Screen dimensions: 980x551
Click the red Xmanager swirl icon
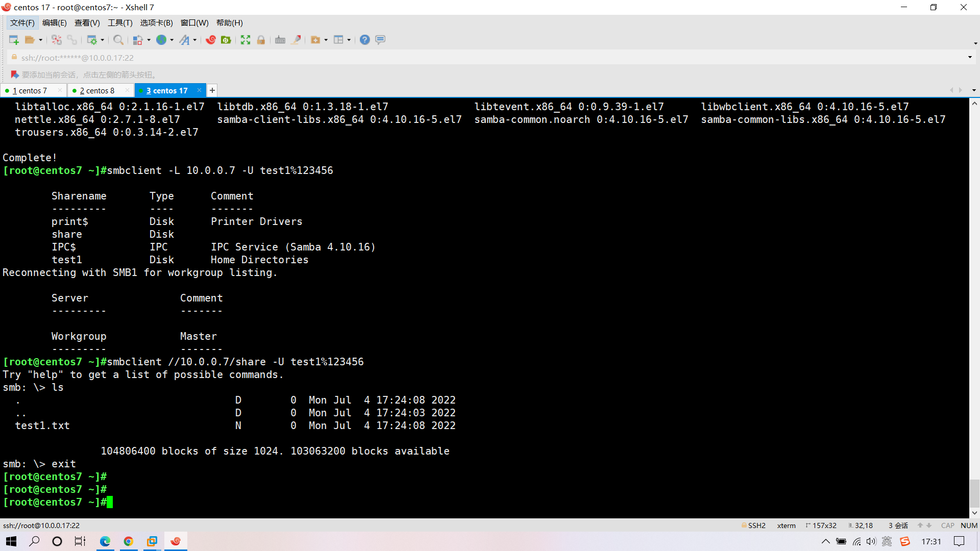[x=211, y=40]
